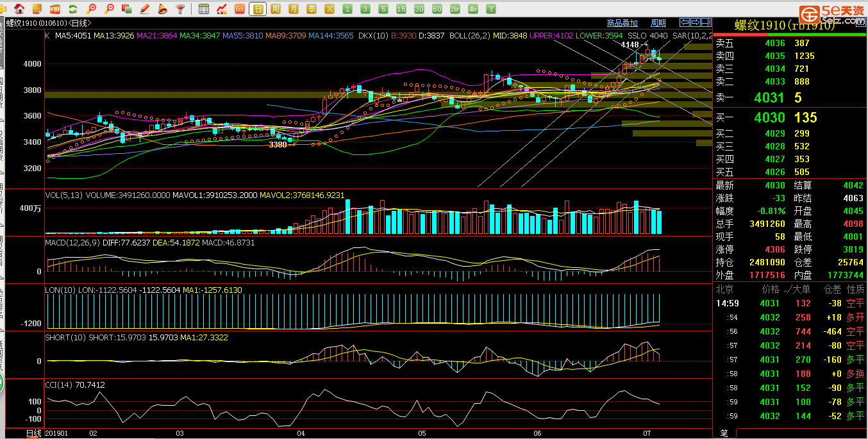Click the right arrow chart navigation icon

click(694, 23)
